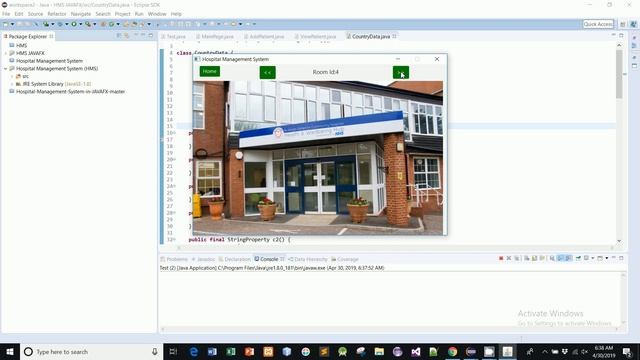Click the Home button in Hospital Management System window

pos(210,71)
